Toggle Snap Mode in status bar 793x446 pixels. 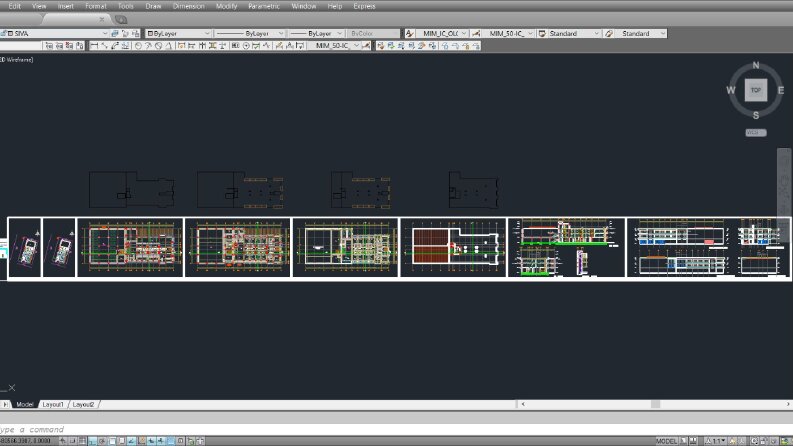click(72, 441)
